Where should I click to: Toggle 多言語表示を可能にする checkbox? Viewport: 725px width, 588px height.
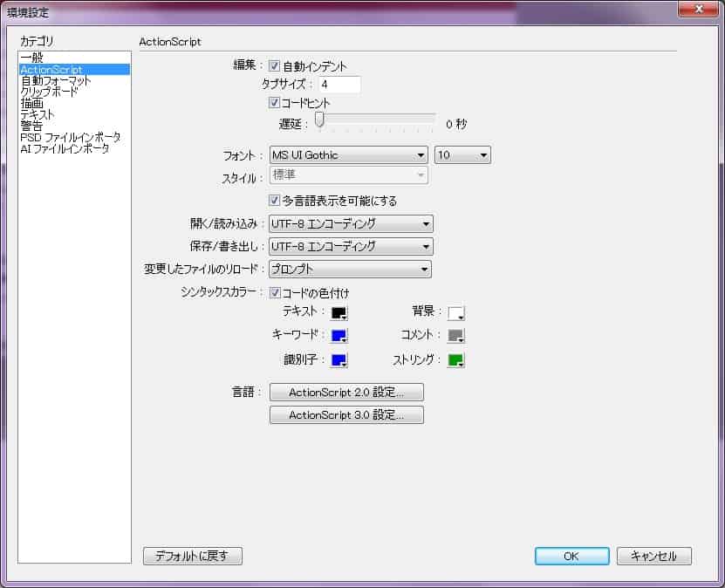[274, 201]
